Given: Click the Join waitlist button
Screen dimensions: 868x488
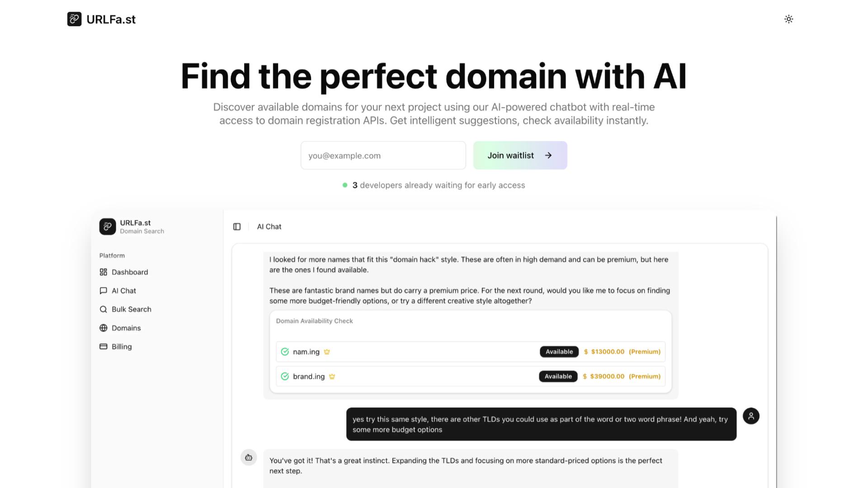Looking at the screenshot, I should coord(520,155).
